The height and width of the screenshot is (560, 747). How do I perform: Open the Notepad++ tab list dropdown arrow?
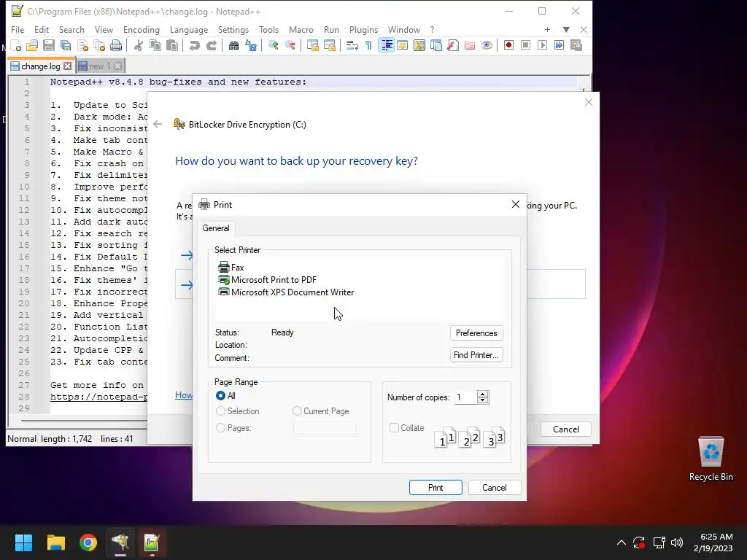tap(566, 29)
